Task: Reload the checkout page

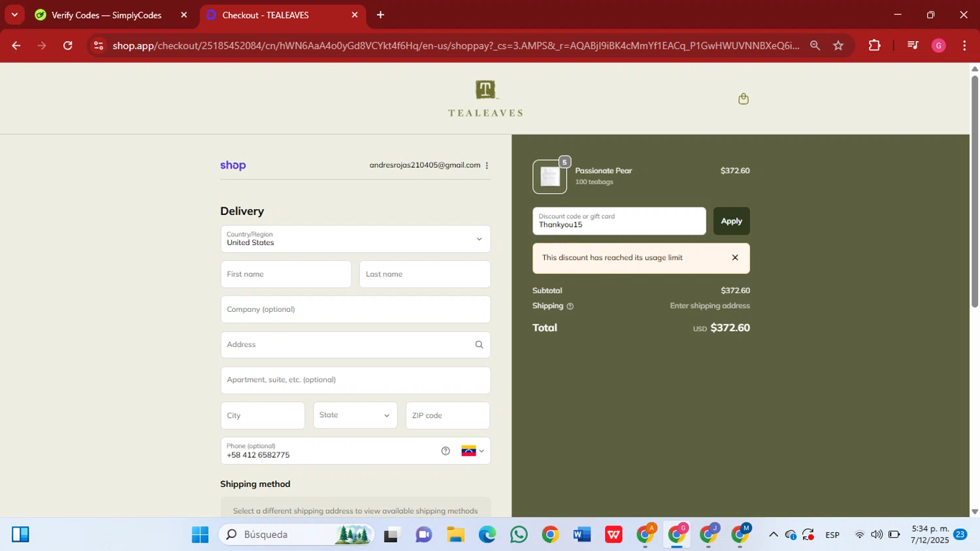Action: (x=68, y=46)
